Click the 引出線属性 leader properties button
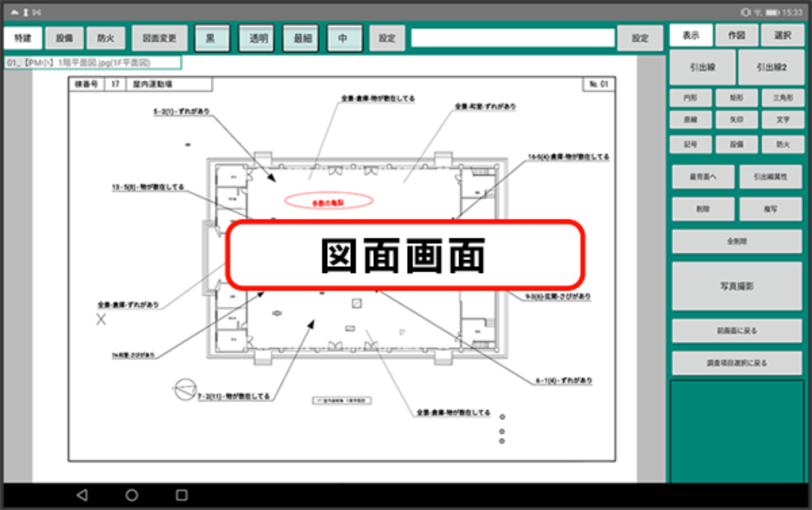This screenshot has width=812, height=510. (771, 177)
